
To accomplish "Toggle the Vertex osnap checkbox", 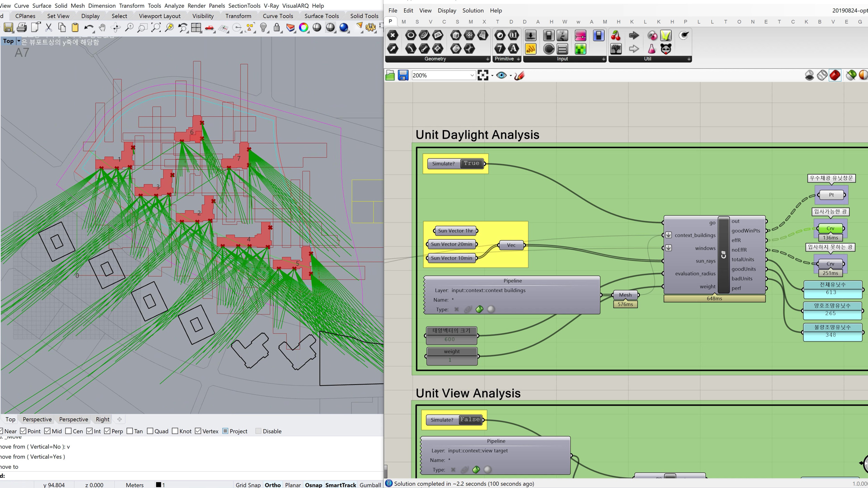I will (198, 431).
